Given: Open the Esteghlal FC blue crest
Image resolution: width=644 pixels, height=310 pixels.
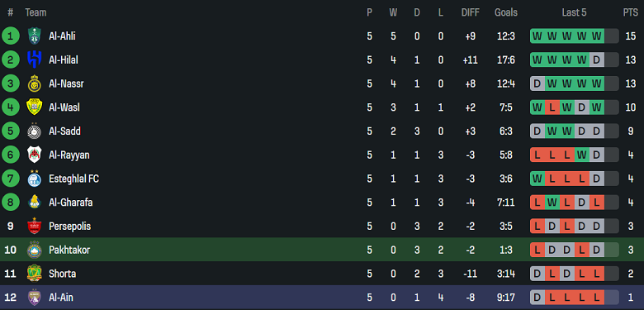Looking at the screenshot, I should [34, 179].
